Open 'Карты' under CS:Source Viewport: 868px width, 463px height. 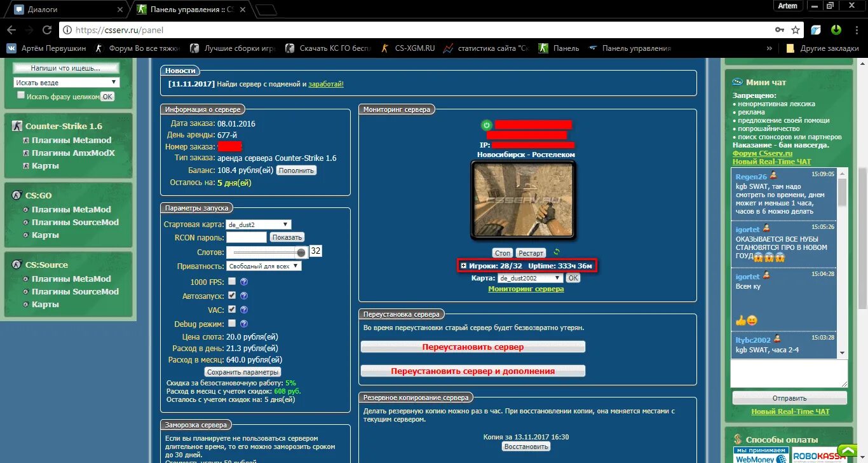tap(45, 304)
